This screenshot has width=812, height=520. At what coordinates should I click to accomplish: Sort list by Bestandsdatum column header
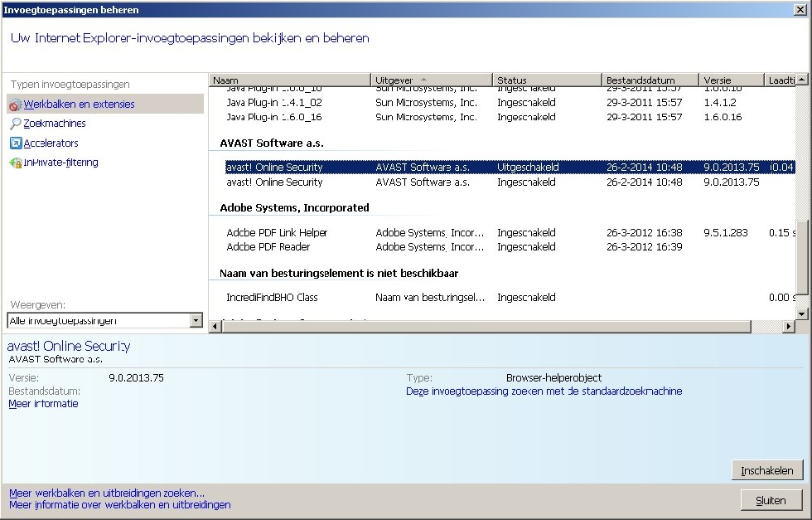650,80
